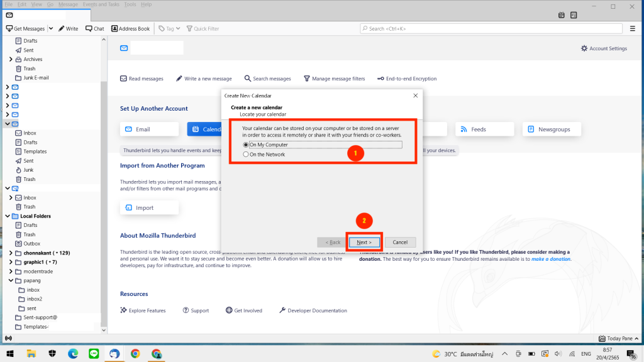Screen dimensions: 644x362
Task: Cancel the Create New Calendar dialog
Action: tap(400, 242)
